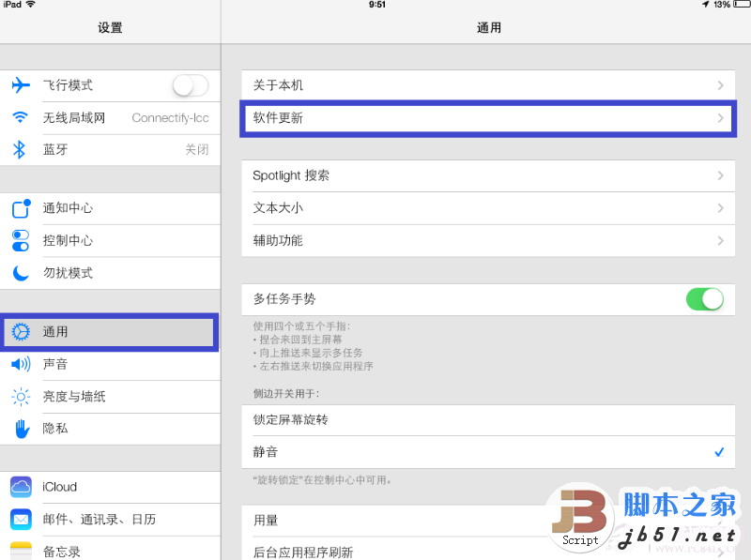Image resolution: width=751 pixels, height=560 pixels.
Task: Select the gear icon next to 通用
Action: pyautogui.click(x=21, y=332)
